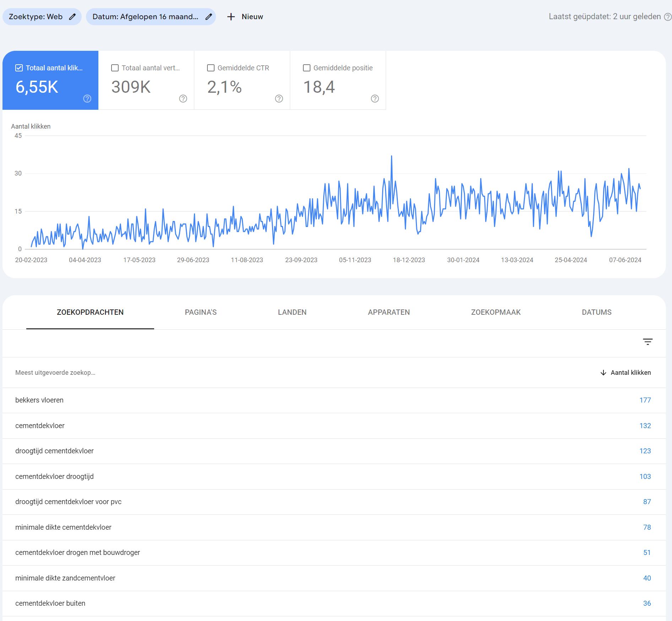Select the ZOEKOPMAAK tab

pyautogui.click(x=496, y=312)
